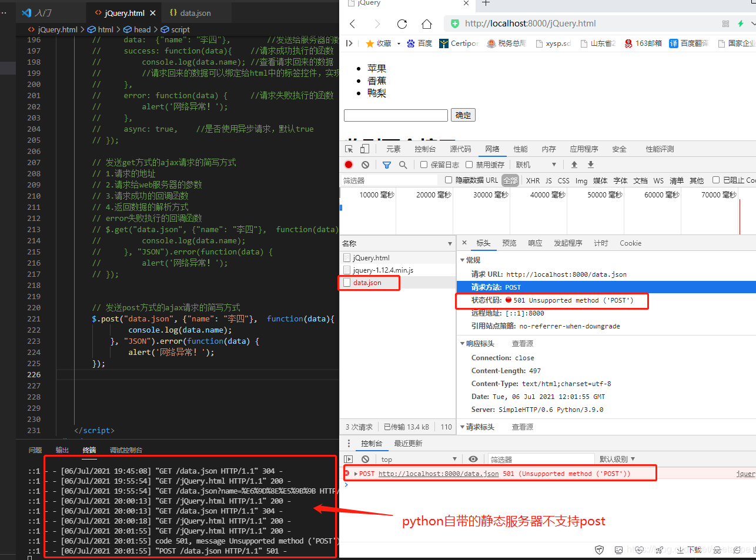Show the console sidebar
Screen dimensions: 756x560
[349, 460]
